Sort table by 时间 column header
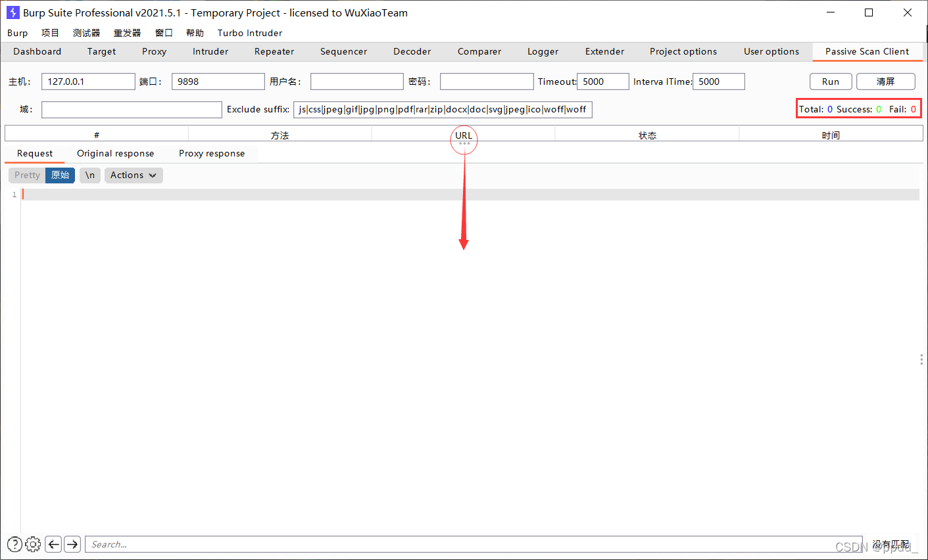This screenshot has height=560, width=928. (x=831, y=135)
